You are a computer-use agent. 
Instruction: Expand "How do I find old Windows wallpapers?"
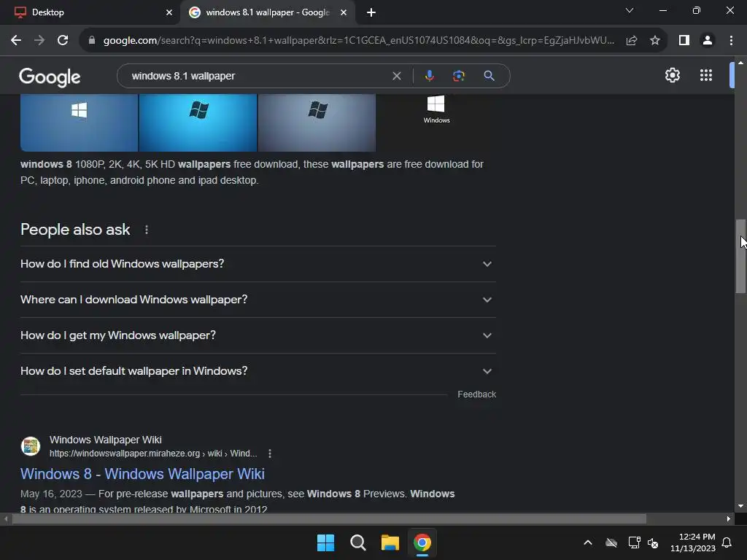click(x=258, y=264)
